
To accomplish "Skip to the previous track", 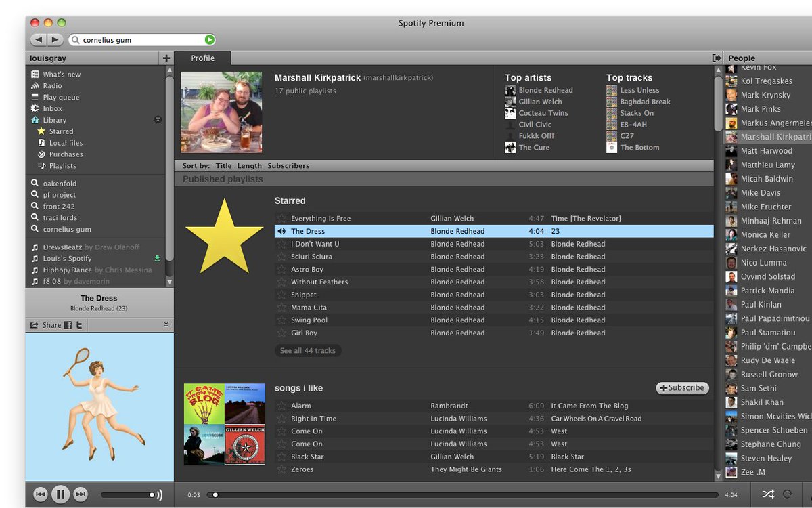I will pos(41,494).
